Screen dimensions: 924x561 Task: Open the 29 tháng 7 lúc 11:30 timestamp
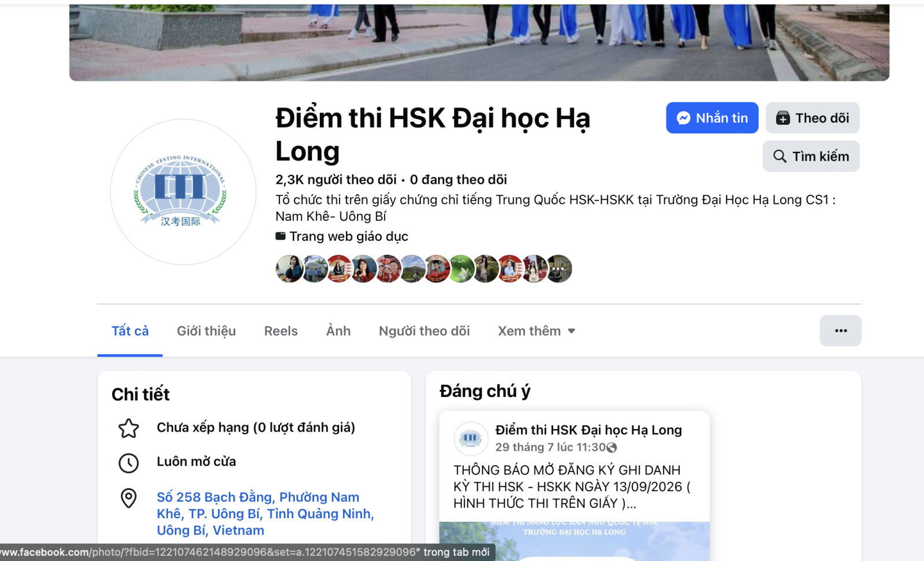[x=550, y=447]
